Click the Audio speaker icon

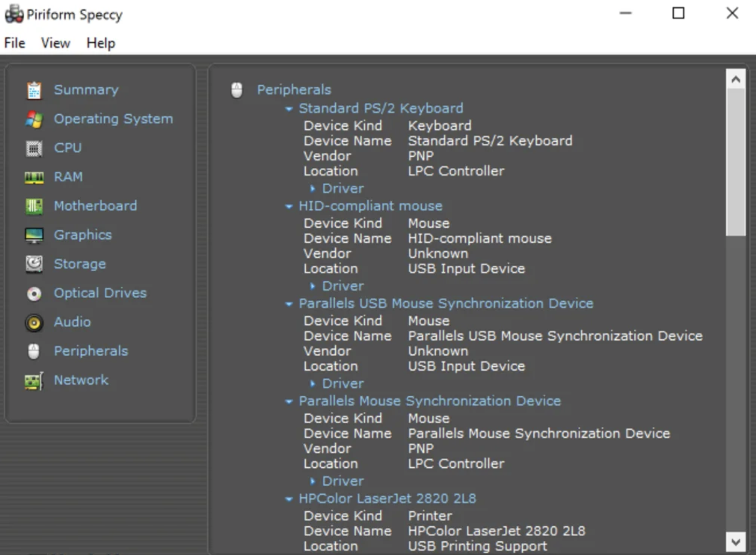[34, 323]
